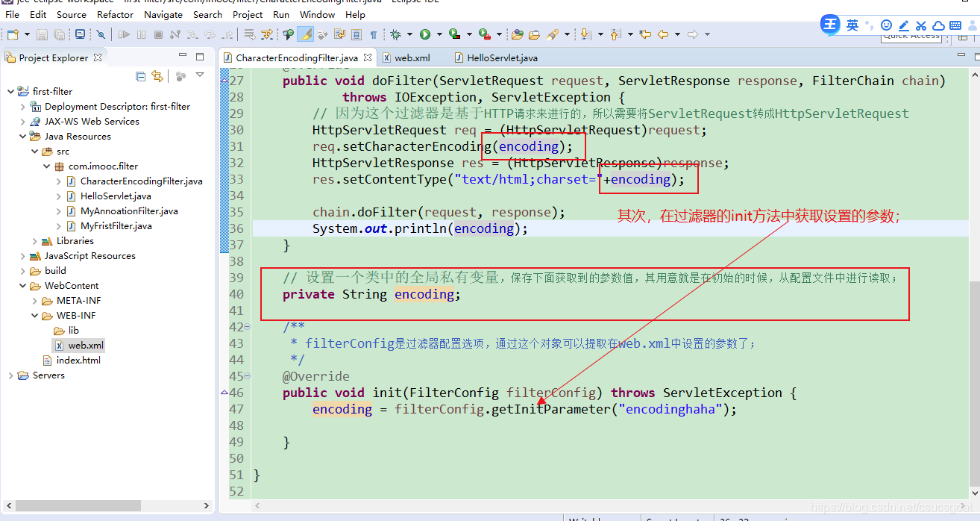This screenshot has width=980, height=521.
Task: Collapse the WebContent folder node
Action: pos(23,285)
